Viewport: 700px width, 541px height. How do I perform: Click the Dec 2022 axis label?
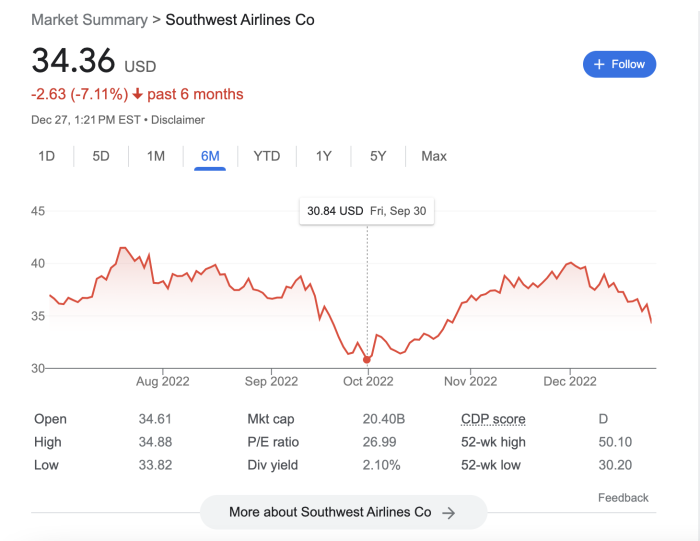(570, 381)
